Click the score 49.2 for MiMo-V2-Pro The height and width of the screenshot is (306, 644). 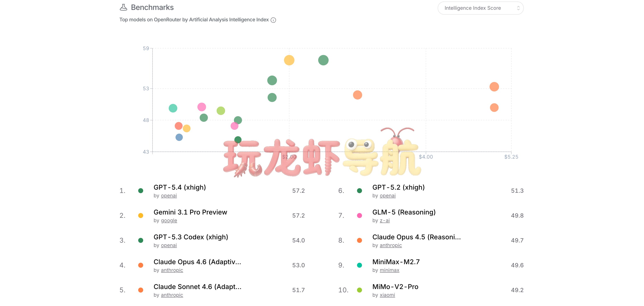click(x=517, y=290)
